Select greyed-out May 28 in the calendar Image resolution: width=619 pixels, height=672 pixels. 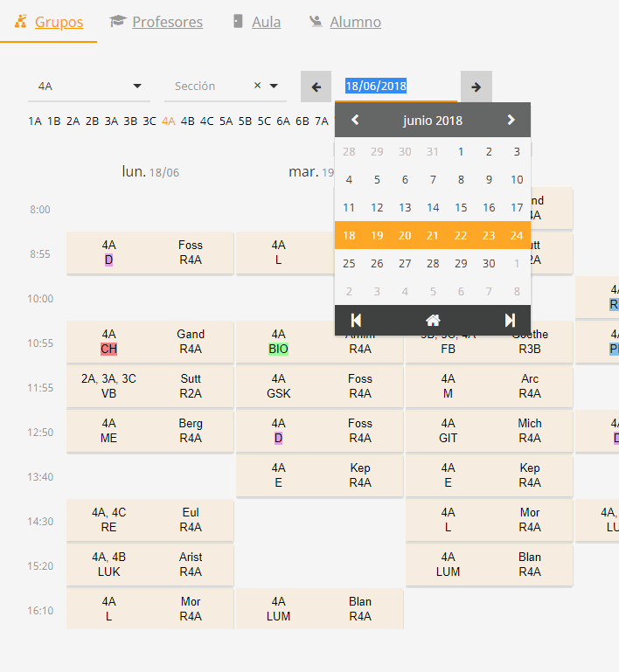(x=349, y=152)
